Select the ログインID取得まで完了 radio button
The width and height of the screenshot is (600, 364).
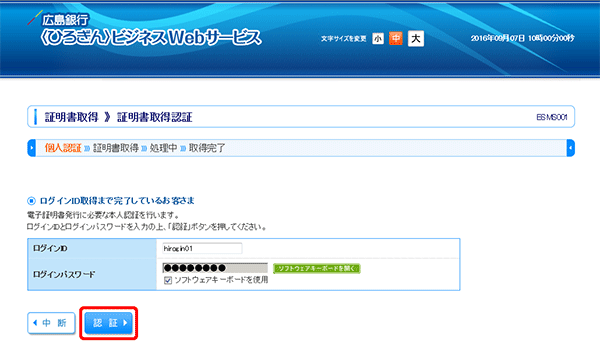point(31,201)
